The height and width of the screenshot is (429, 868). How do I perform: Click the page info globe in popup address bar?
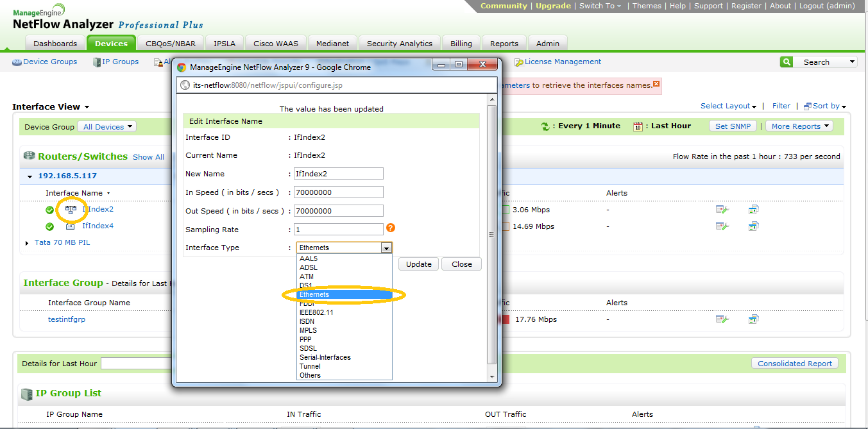185,85
